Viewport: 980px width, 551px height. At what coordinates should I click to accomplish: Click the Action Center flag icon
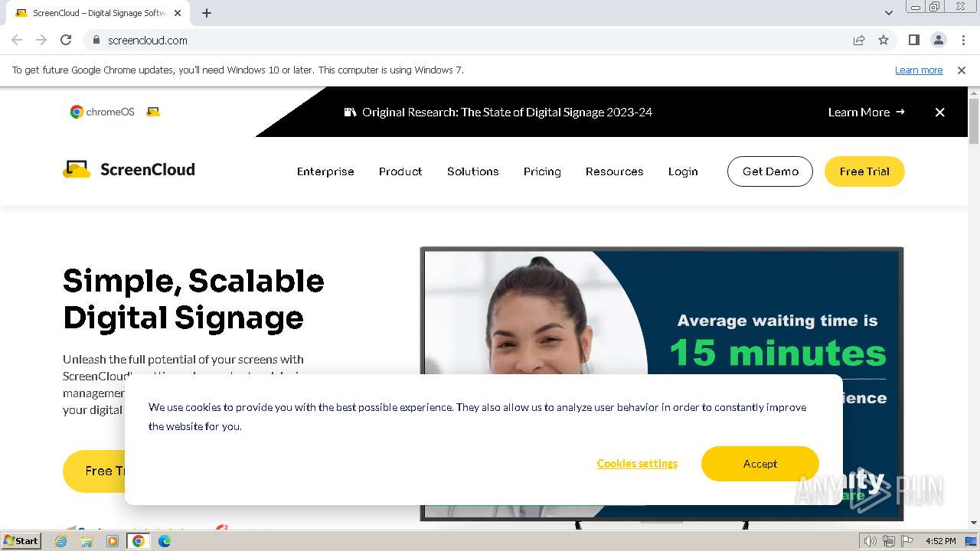pos(907,541)
